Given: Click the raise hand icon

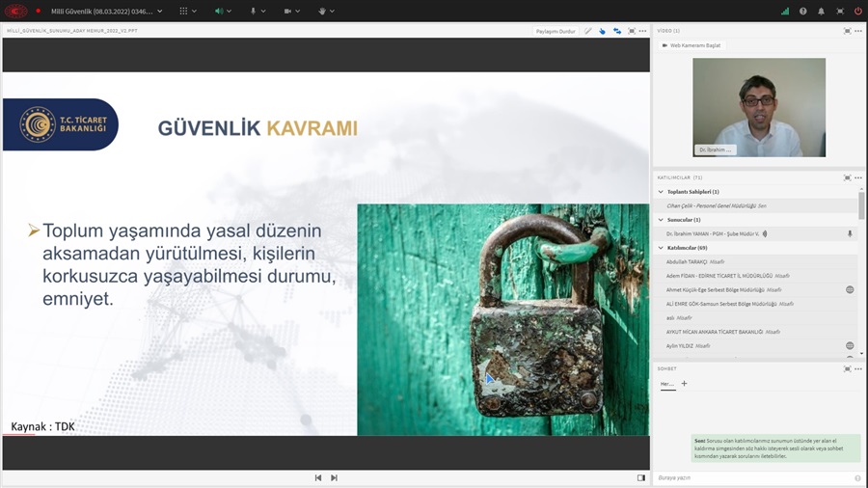Looking at the screenshot, I should [322, 12].
